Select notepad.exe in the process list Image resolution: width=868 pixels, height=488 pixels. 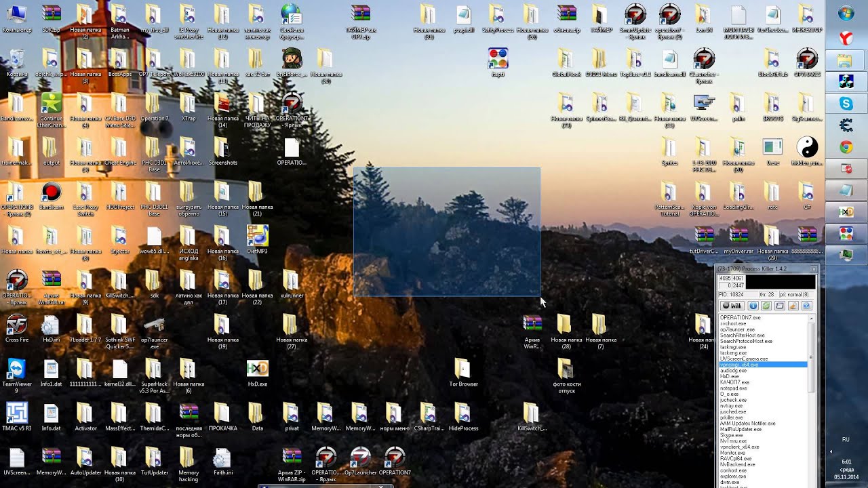[763, 388]
